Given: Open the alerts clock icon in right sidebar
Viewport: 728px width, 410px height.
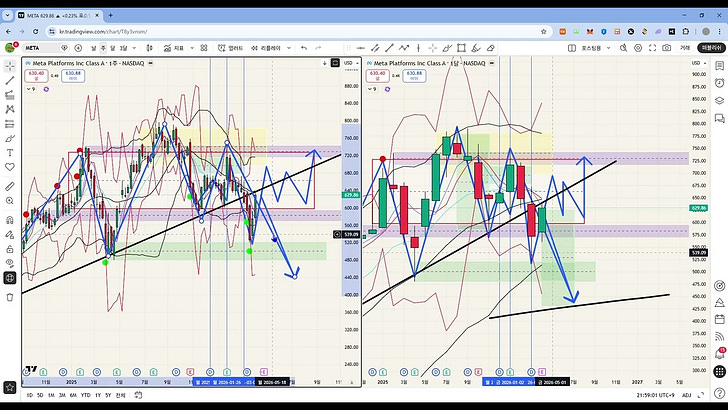Looking at the screenshot, I should coord(719,83).
